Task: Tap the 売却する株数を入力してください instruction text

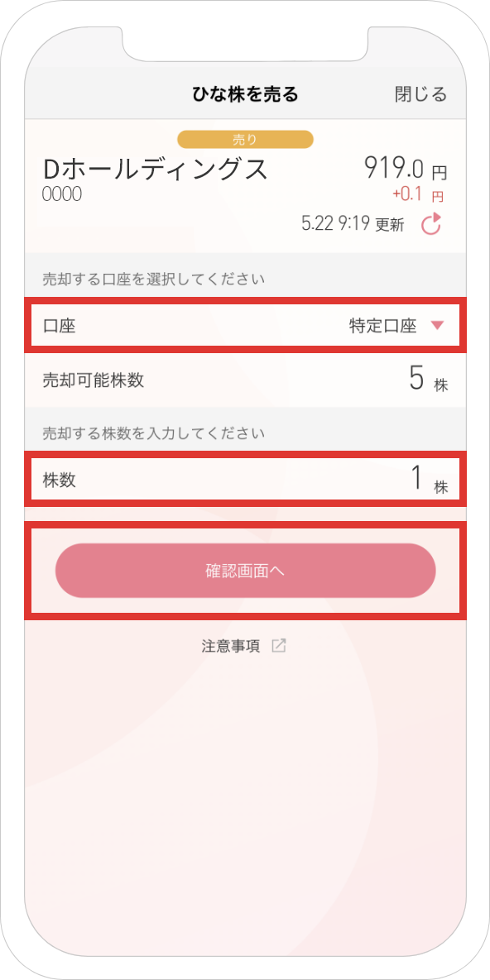Action: [153, 433]
